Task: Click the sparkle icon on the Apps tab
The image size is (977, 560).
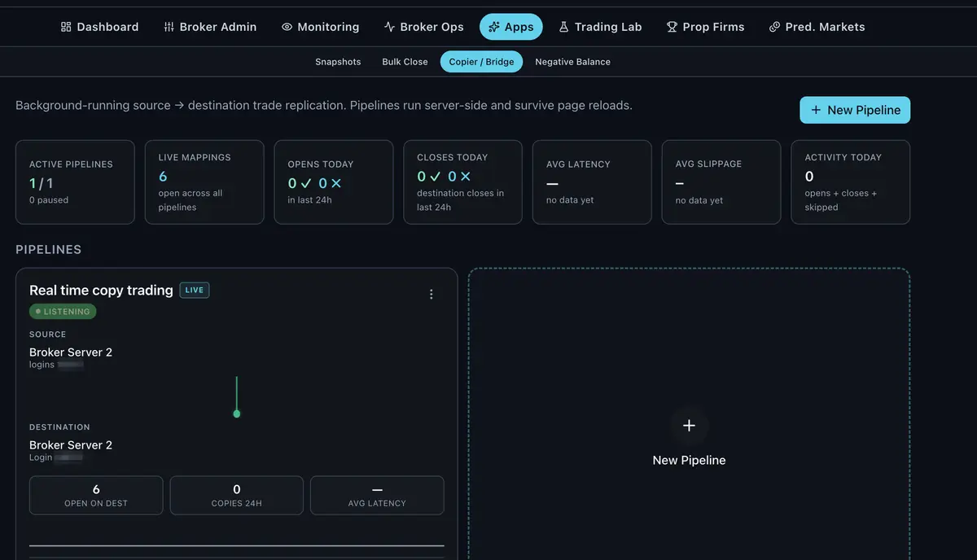Action: [x=494, y=27]
